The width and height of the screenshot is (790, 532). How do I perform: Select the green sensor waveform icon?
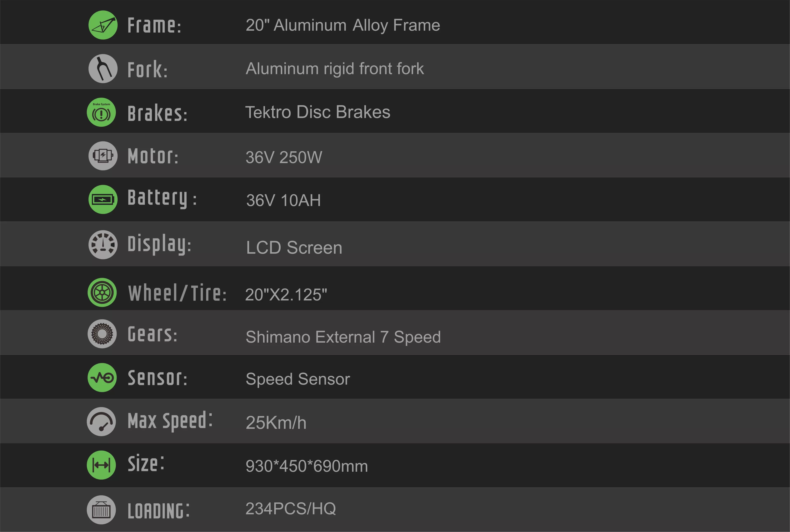pyautogui.click(x=102, y=378)
